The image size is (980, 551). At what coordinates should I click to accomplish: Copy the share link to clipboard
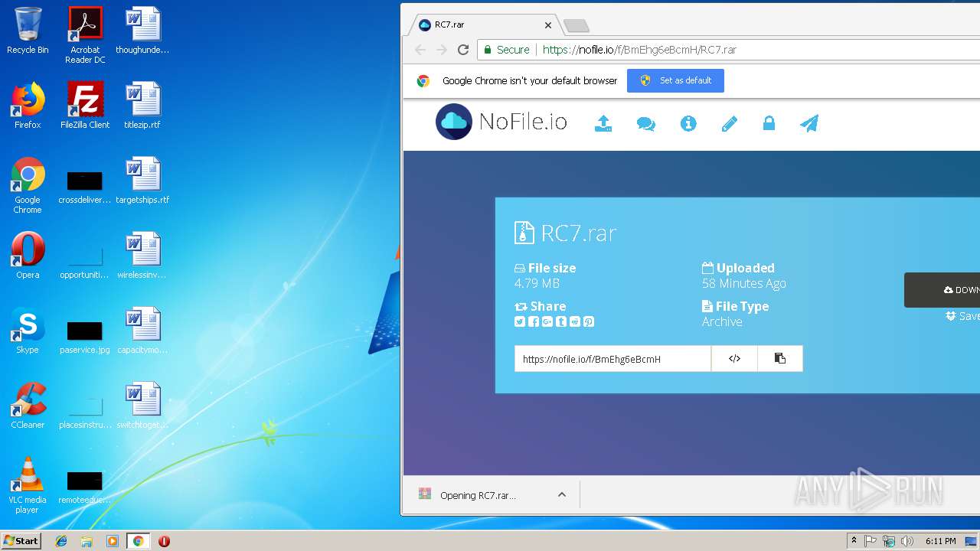coord(780,358)
